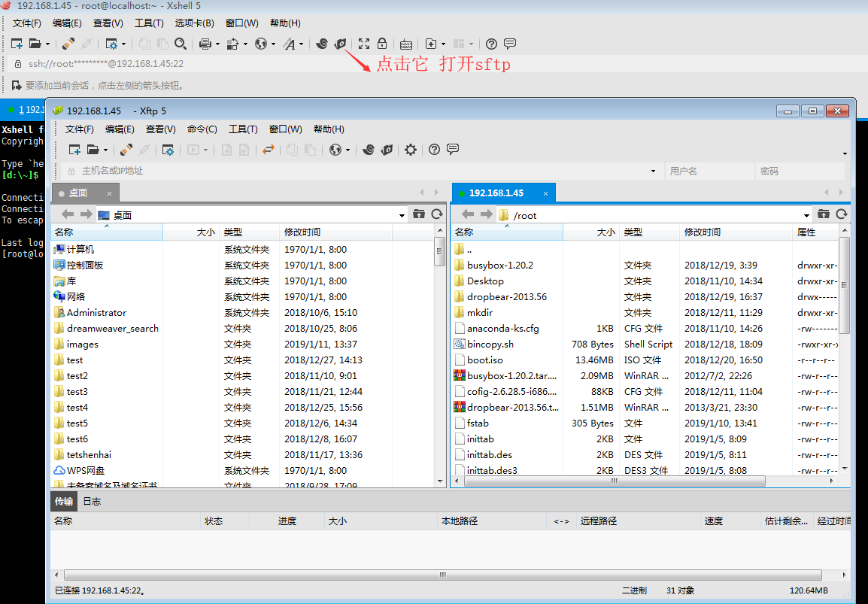Open 文件(F) menu in Xshell

(26, 23)
